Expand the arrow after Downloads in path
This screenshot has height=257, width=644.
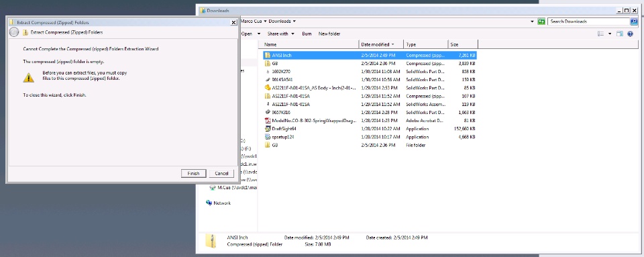(x=294, y=21)
